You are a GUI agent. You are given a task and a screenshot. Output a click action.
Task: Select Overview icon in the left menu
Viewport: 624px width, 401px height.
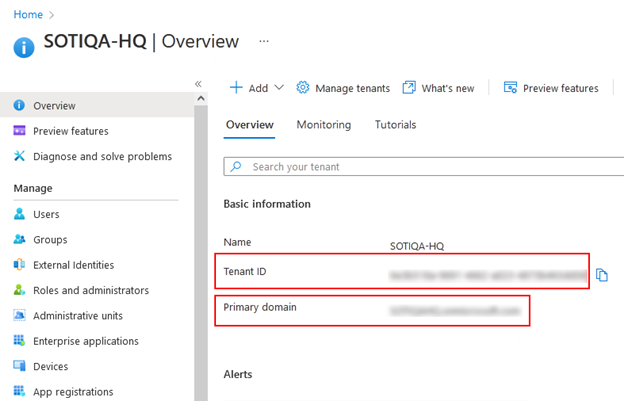(x=19, y=105)
